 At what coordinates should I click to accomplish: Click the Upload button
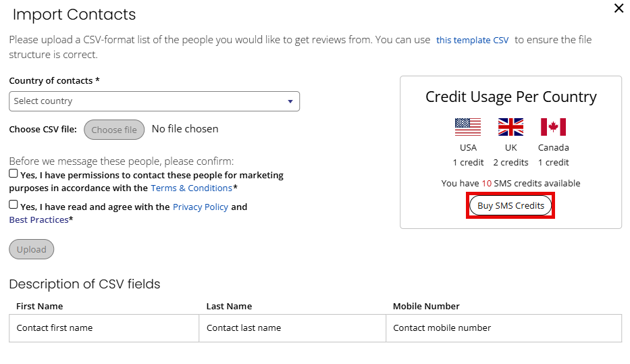[x=31, y=249]
